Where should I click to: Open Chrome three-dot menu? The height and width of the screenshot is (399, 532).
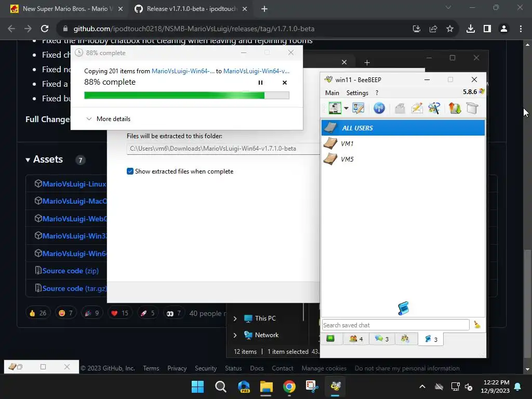521,29
